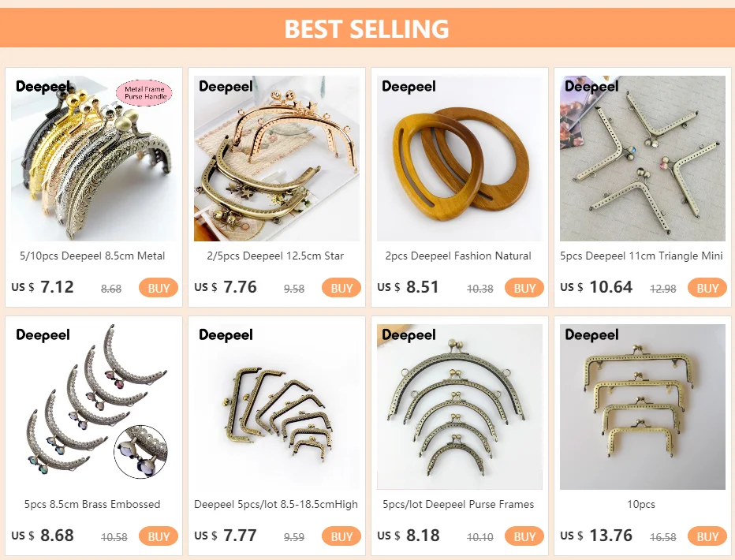Open the rose gold star purse frame image
The image size is (735, 560).
tap(277, 159)
